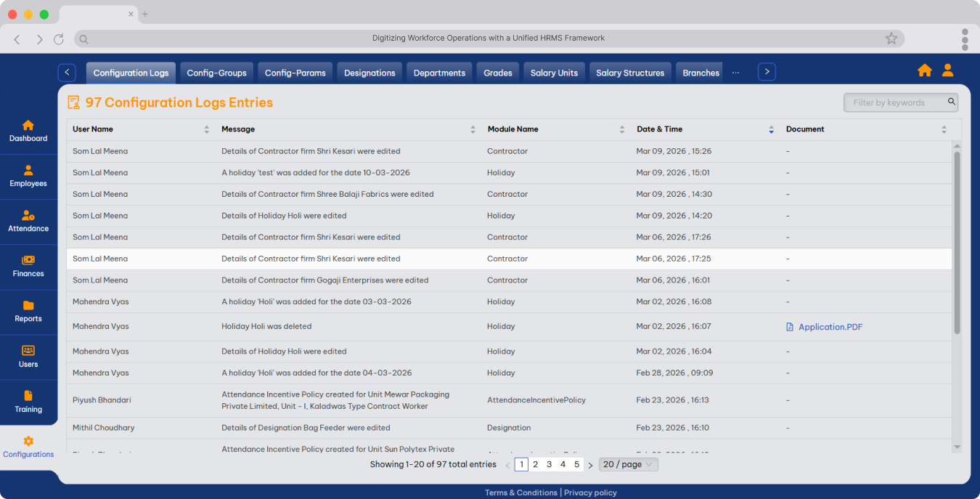Click the orange home icon
This screenshot has width=980, height=499.
pos(924,70)
